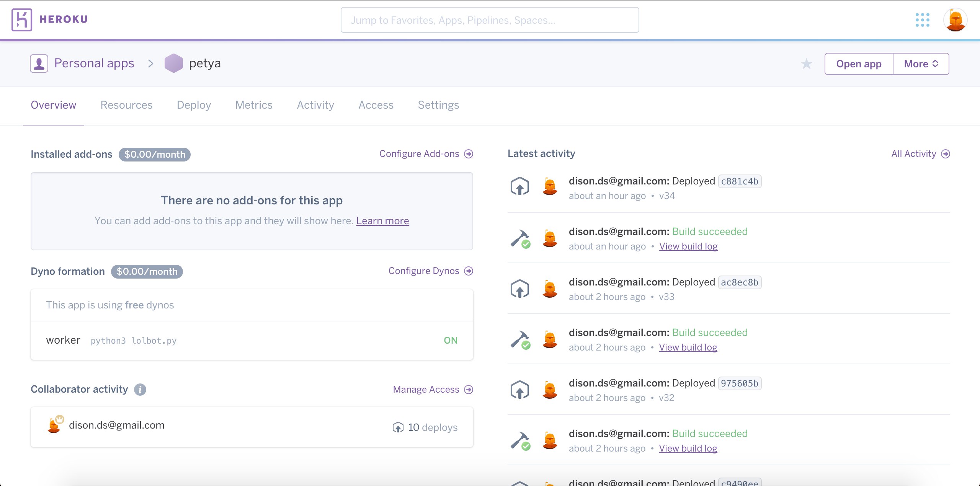The height and width of the screenshot is (486, 980).
Task: Click the avatar next to Deployed ac8ec8b
Action: pyautogui.click(x=550, y=289)
